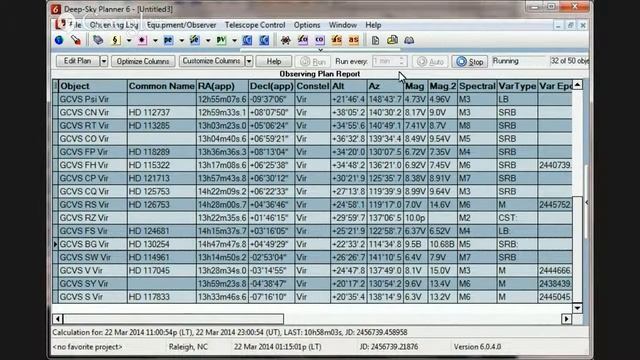Image resolution: width=640 pixels, height=360 pixels.
Task: Click the Deep-Sky Planner title bar icon
Action: pyautogui.click(x=56, y=9)
